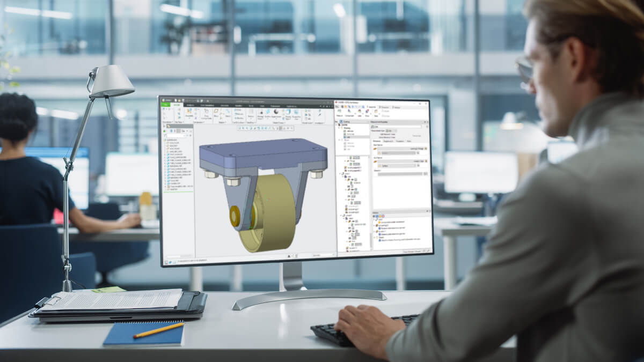Select the Drag Components tool
Image resolution: width=644 pixels, height=362 pixels.
207,114
